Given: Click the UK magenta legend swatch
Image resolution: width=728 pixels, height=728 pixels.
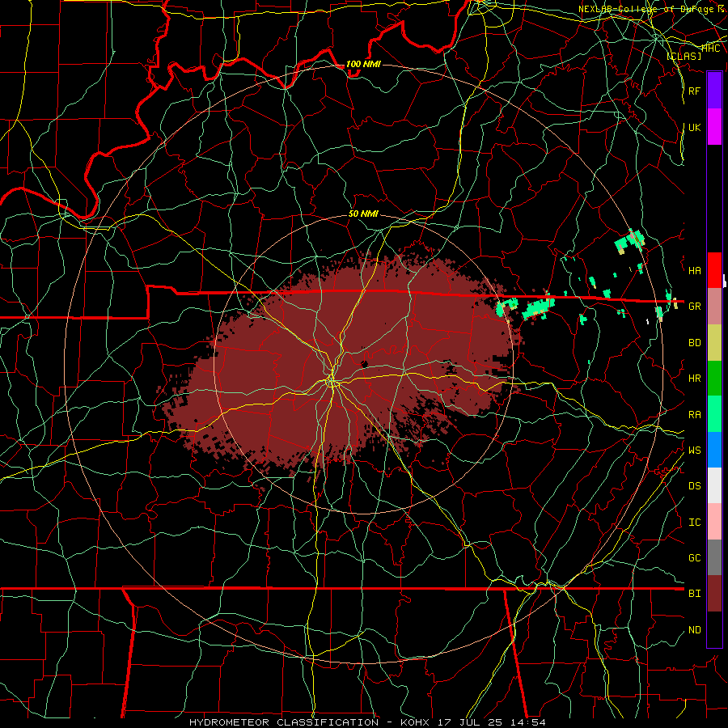Looking at the screenshot, I should (x=714, y=127).
